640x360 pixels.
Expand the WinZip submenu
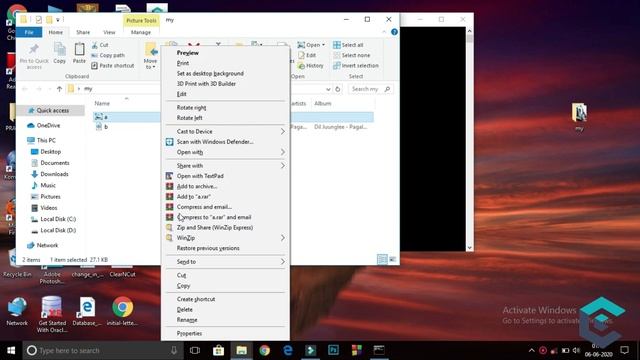[x=282, y=238]
